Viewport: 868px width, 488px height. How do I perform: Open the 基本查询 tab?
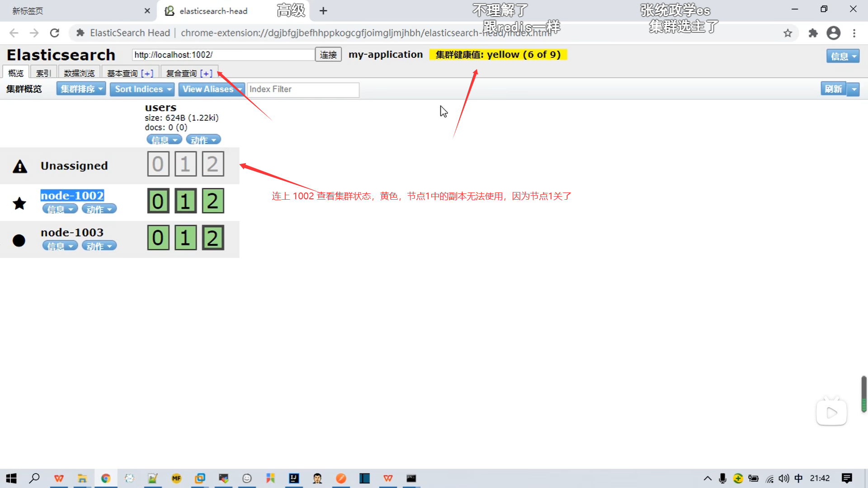[123, 73]
